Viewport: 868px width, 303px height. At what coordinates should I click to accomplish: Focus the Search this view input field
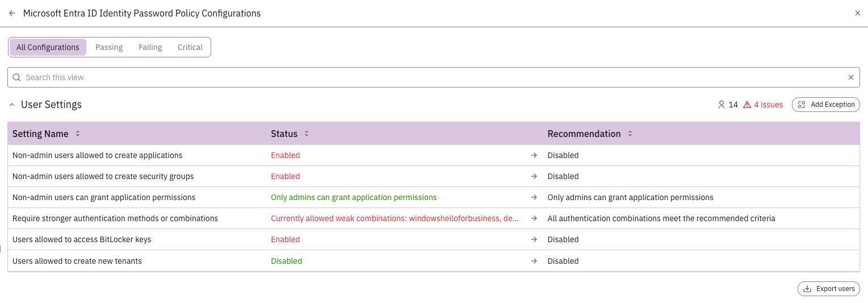pyautogui.click(x=434, y=77)
